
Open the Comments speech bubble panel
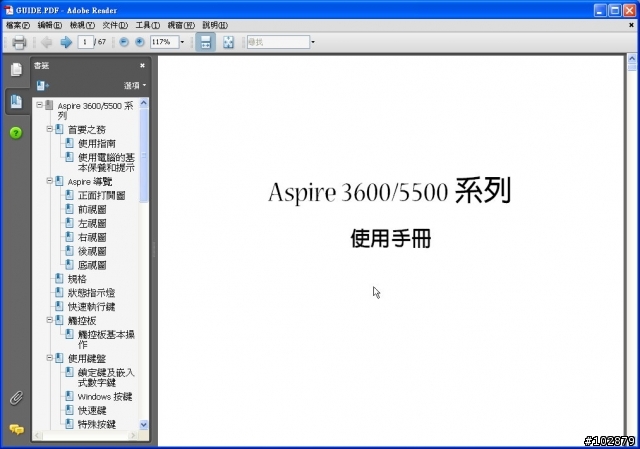pyautogui.click(x=17, y=429)
